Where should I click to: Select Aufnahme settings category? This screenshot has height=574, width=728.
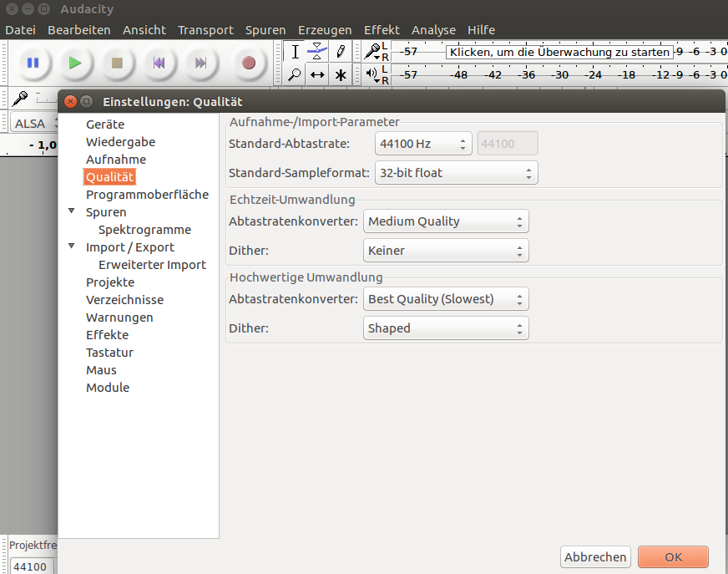tap(116, 160)
